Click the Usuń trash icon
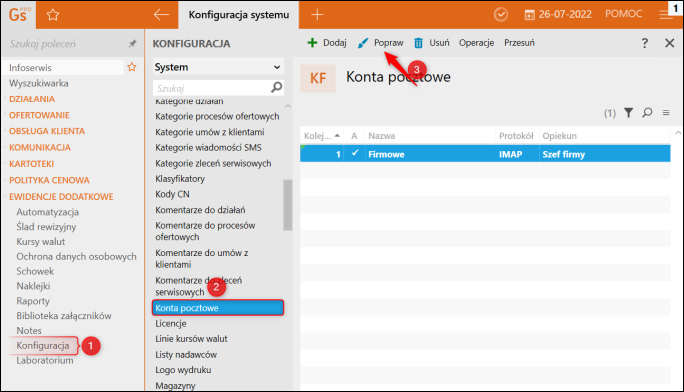The height and width of the screenshot is (392, 684). click(x=418, y=43)
